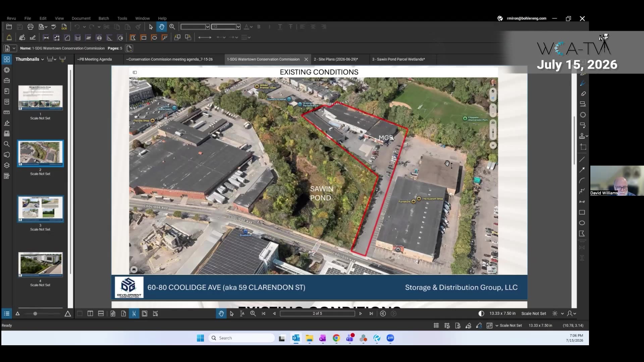Open the Thumbnails panel icon in sidebar
Screen dimensions: 644x362
[x=7, y=60]
